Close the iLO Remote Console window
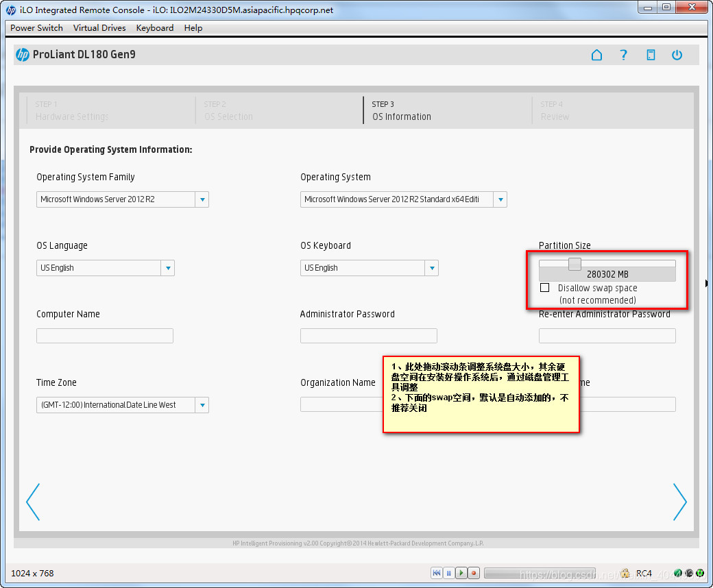Image resolution: width=713 pixels, height=588 pixels. pos(692,8)
